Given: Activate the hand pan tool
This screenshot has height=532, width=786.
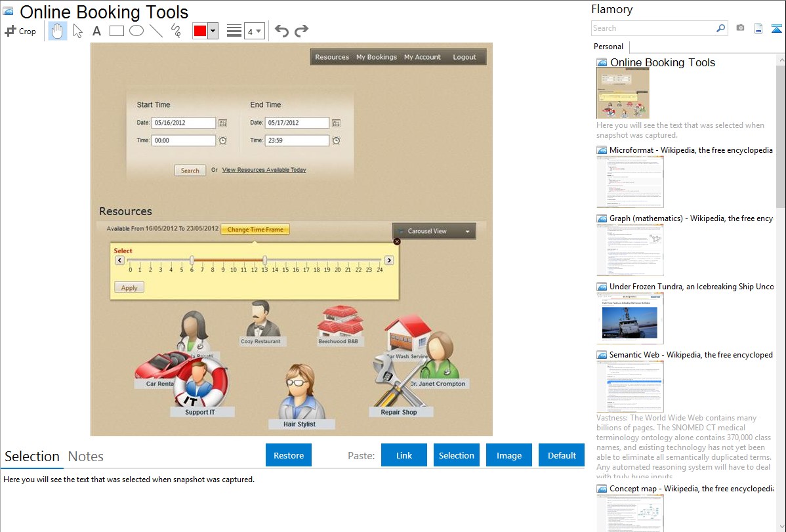Looking at the screenshot, I should coord(58,31).
